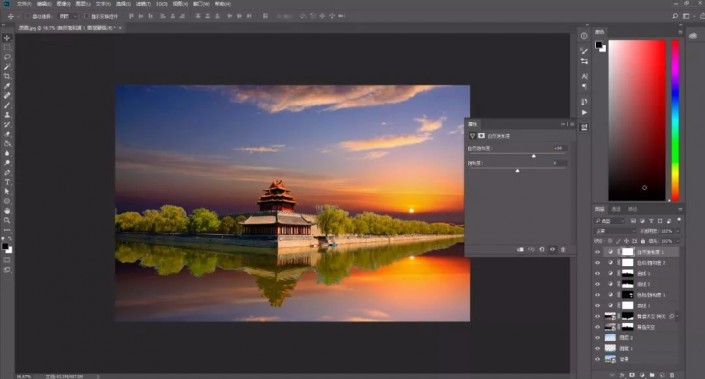Open the Paragraph panel from the dock
Viewport: 705px width, 379px height.
pos(584,86)
